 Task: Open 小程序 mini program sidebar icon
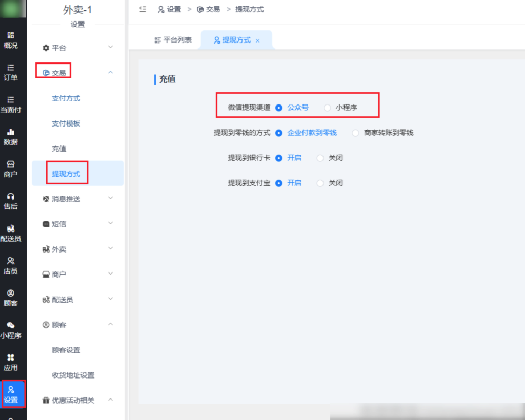(x=10, y=330)
